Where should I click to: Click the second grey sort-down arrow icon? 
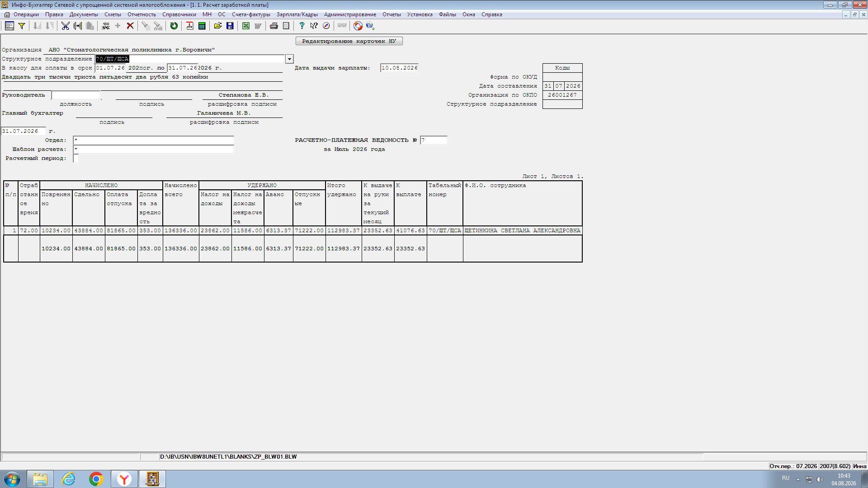[50, 26]
